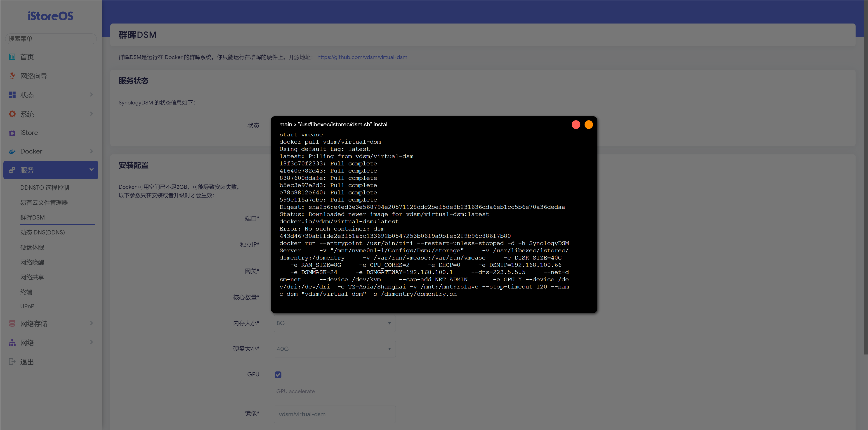Click the orange circle in terminal popup

(x=588, y=124)
